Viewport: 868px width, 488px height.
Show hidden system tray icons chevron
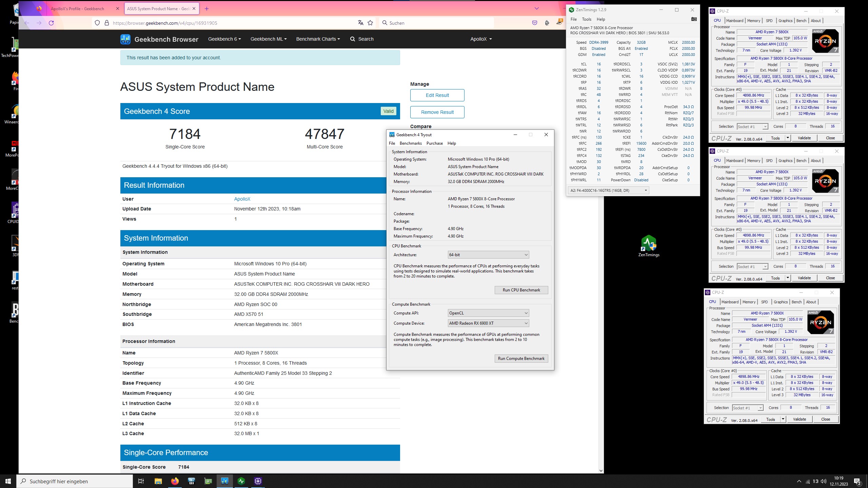pos(799,481)
